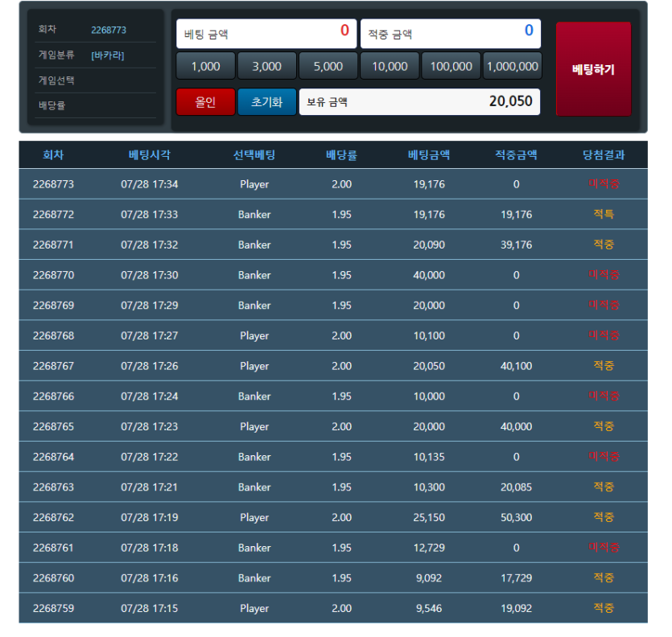Image resolution: width=672 pixels, height=637 pixels.
Task: Click bet time 07/28 17:18
Action: point(150,548)
